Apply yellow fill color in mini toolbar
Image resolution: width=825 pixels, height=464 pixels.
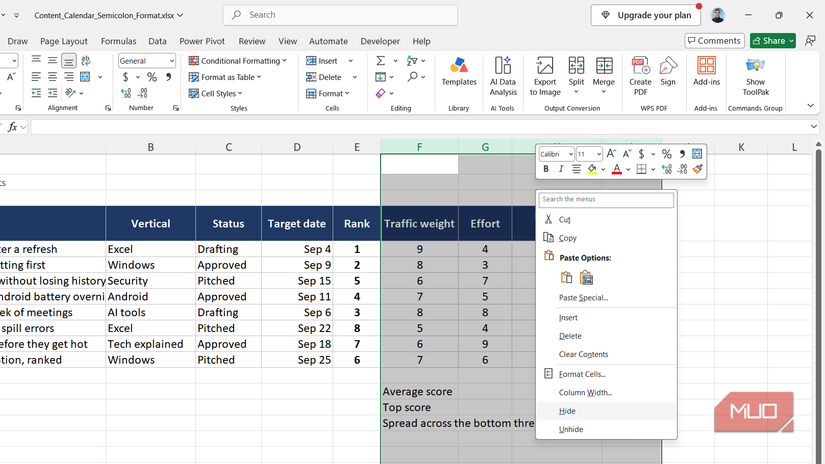point(592,169)
